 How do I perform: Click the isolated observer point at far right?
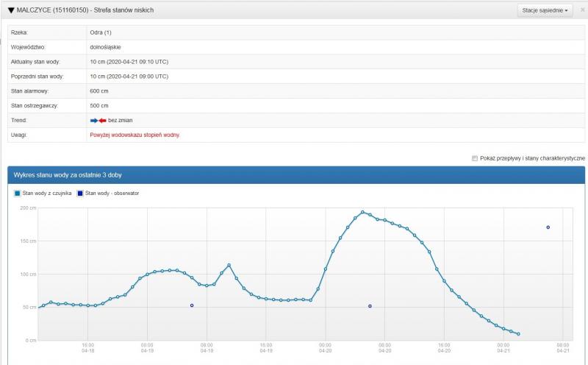coord(548,227)
